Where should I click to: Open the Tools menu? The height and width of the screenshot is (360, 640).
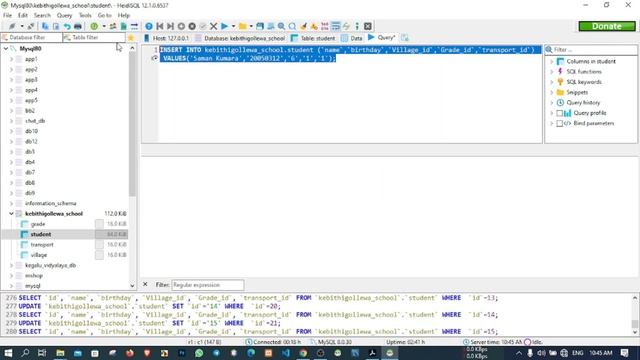[85, 15]
